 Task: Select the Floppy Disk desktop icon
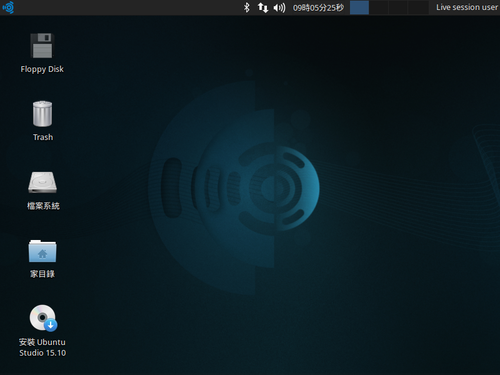point(42,46)
